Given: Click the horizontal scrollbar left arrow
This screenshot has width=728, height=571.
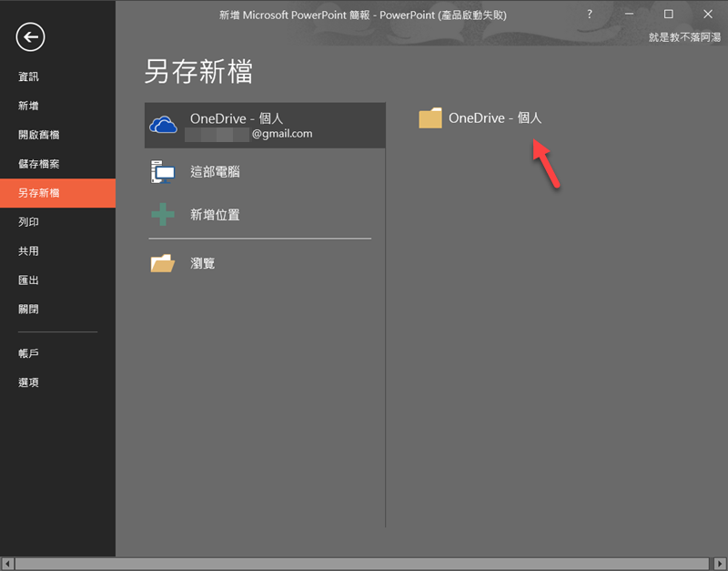Looking at the screenshot, I should pos(7,564).
